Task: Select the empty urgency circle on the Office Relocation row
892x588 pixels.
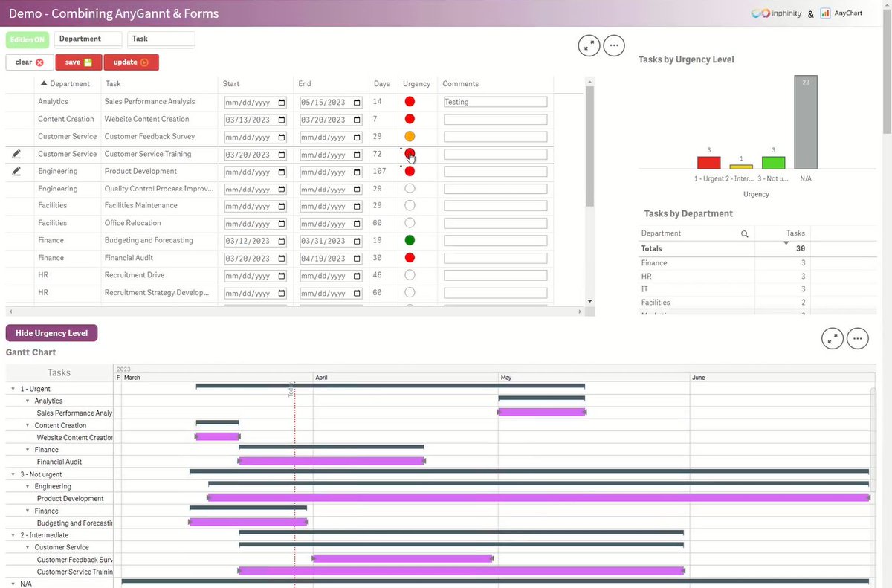Action: tap(410, 223)
